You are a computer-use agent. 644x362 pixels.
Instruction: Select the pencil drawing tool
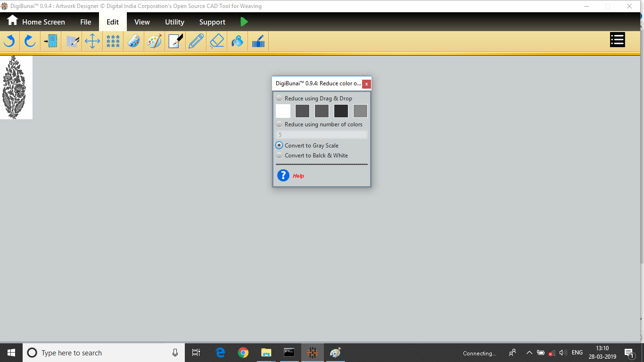[196, 41]
